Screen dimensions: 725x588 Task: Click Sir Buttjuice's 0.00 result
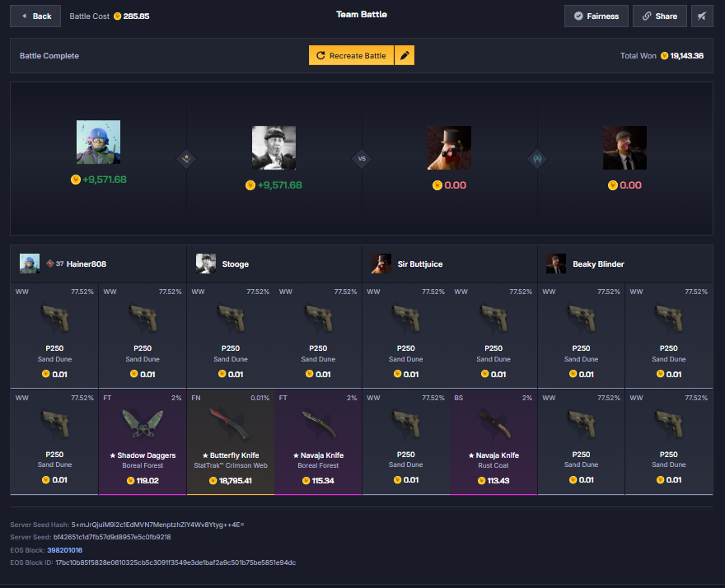(455, 185)
